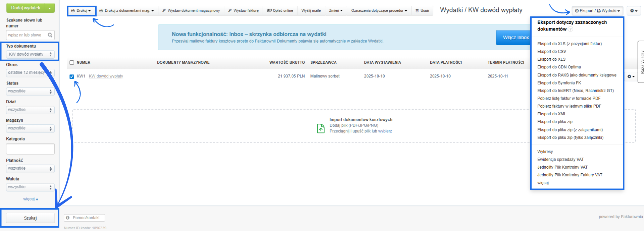
Task: Open Oznaczenia dotyczące procedur menu
Action: tap(379, 11)
